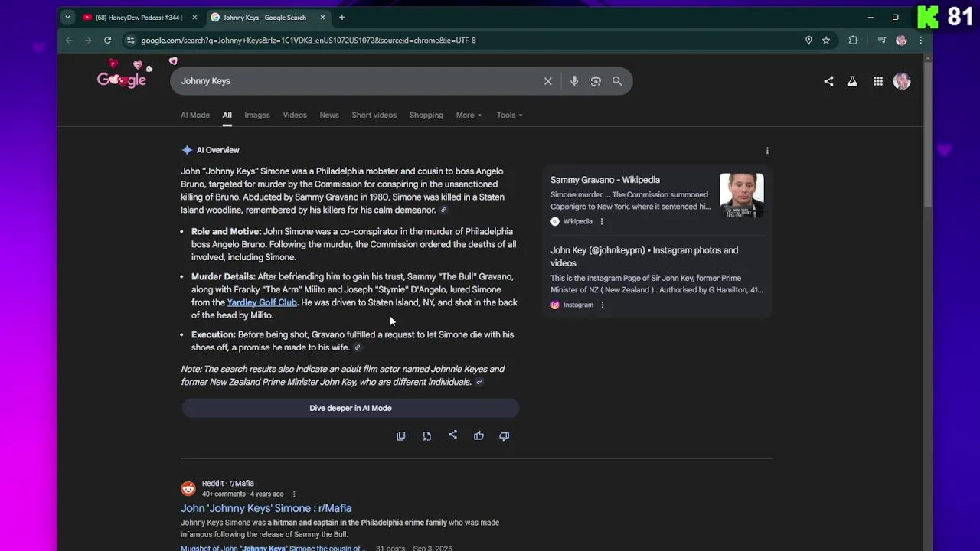Open options for the Instagram source
980x551 pixels.
(x=603, y=305)
